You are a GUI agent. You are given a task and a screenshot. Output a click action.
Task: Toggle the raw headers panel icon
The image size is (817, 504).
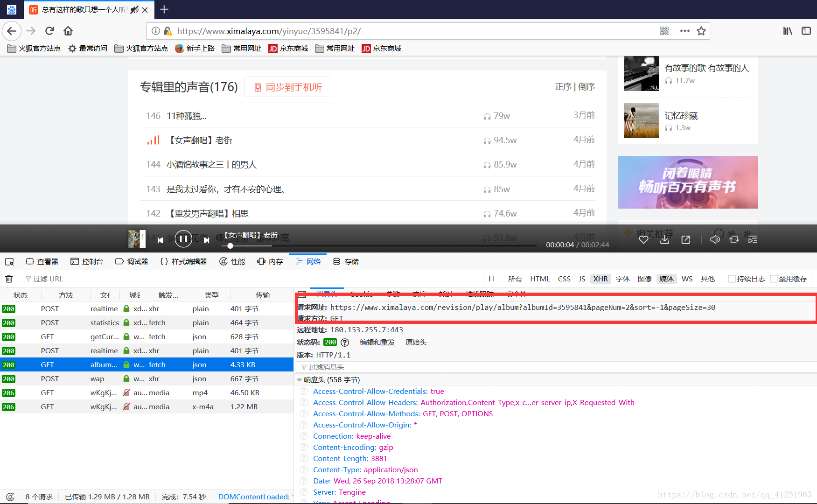click(x=302, y=294)
